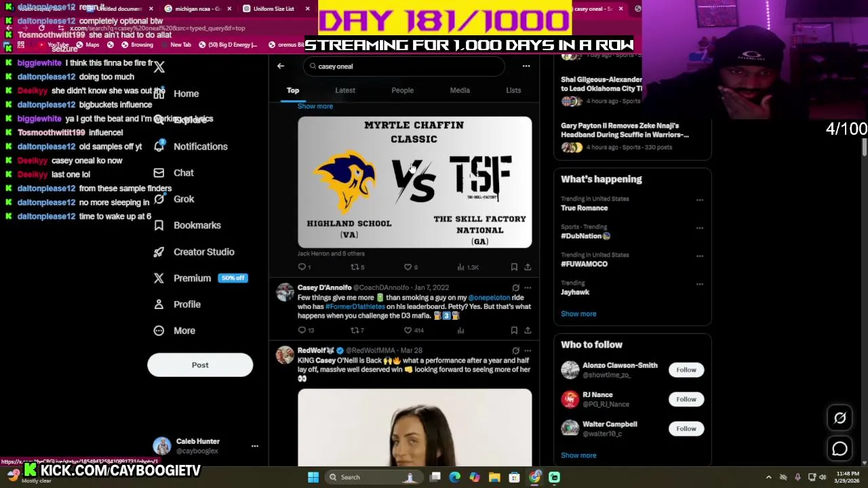Open the Myrtle Chaffin Classic matchup image
Image resolution: width=868 pixels, height=488 pixels.
(414, 182)
